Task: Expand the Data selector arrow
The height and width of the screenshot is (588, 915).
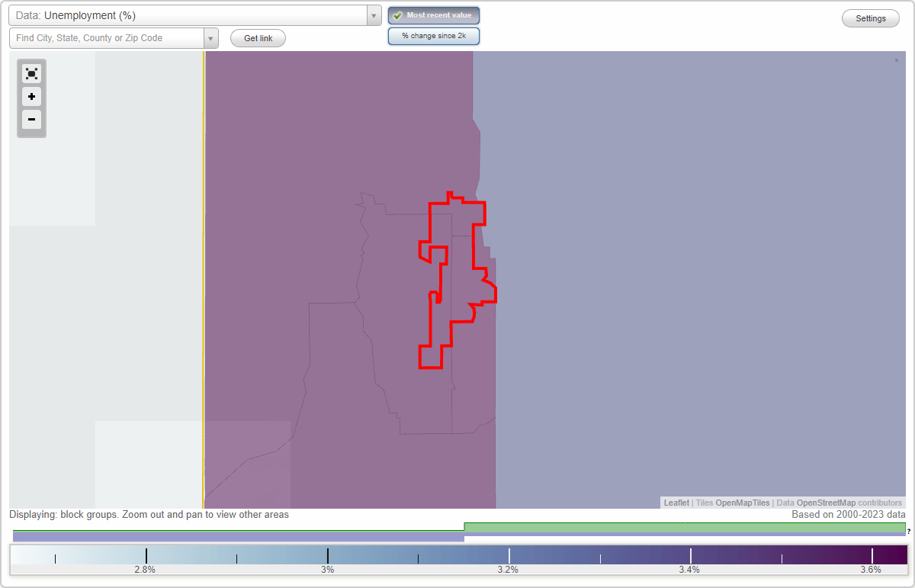Action: click(x=374, y=15)
